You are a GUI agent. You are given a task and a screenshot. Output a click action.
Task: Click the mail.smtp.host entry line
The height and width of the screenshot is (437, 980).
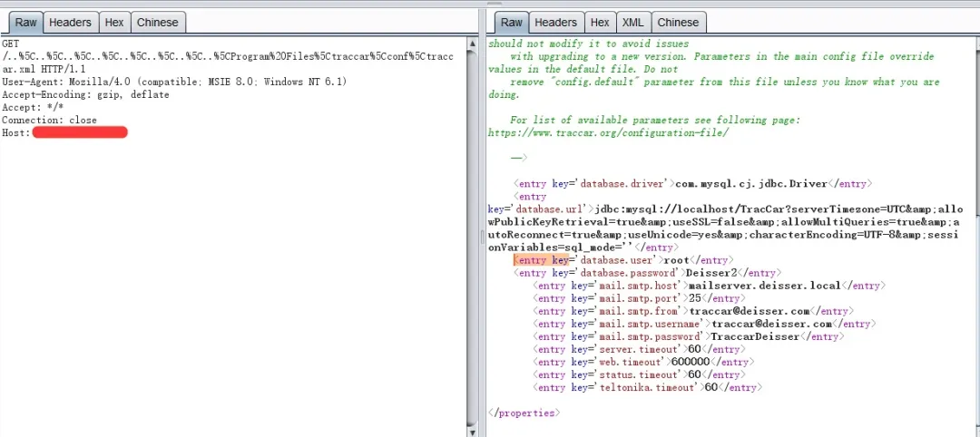click(x=709, y=286)
